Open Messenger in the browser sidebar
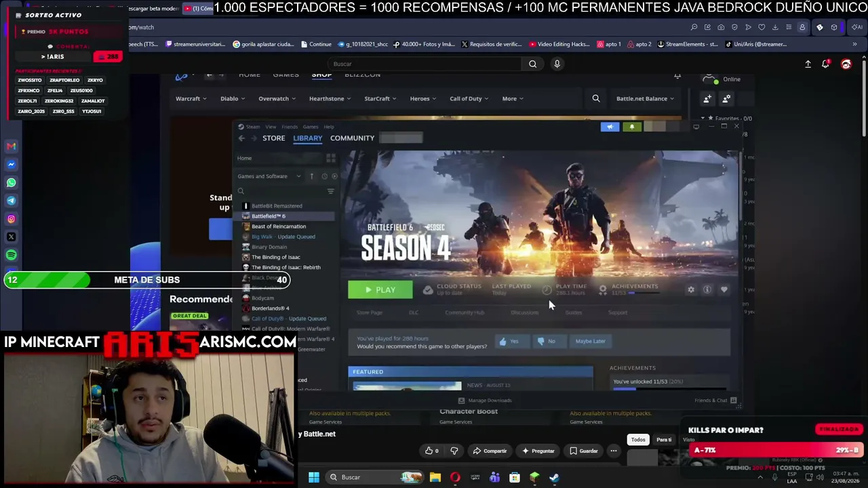The width and height of the screenshot is (868, 488). coord(11,164)
